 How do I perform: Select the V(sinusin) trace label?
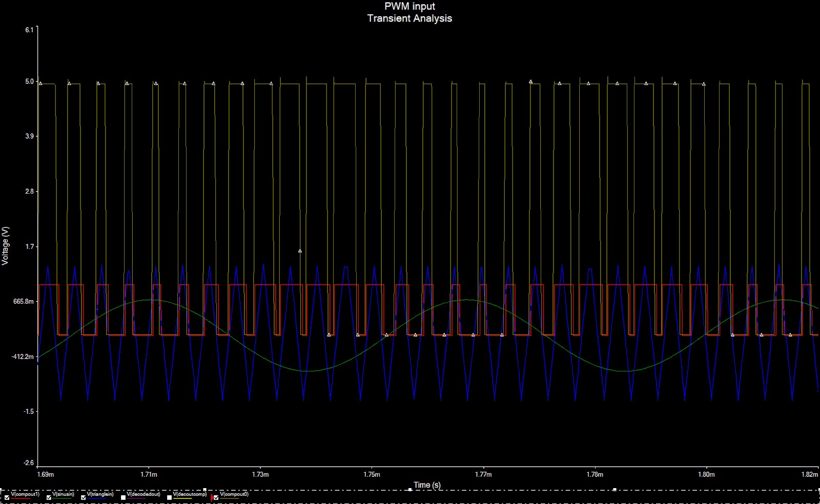[63, 495]
